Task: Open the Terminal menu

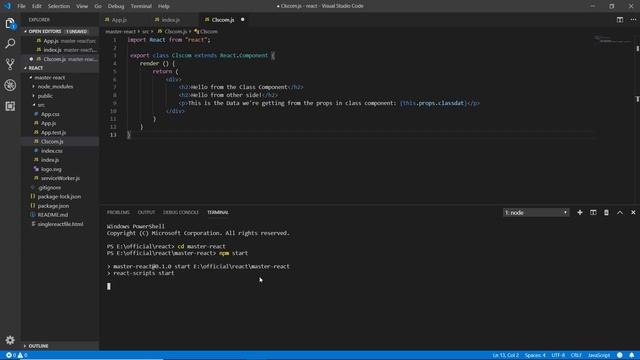Action: [141, 6]
